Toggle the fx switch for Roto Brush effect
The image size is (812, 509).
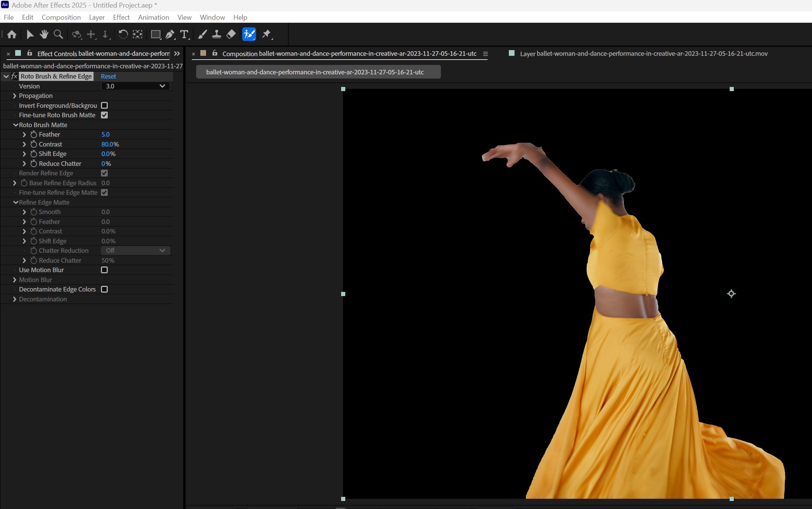(x=14, y=76)
